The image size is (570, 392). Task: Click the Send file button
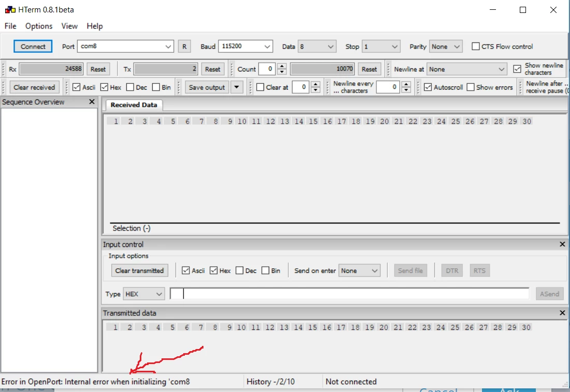[410, 270]
